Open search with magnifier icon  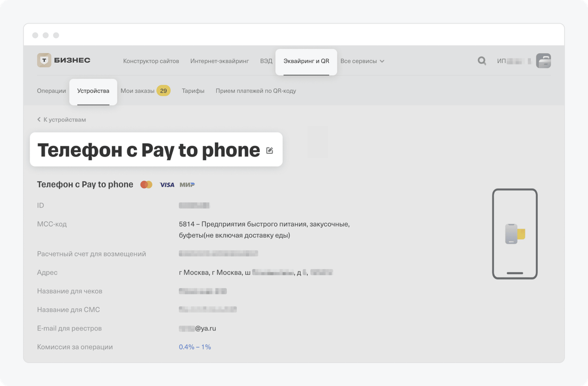482,61
